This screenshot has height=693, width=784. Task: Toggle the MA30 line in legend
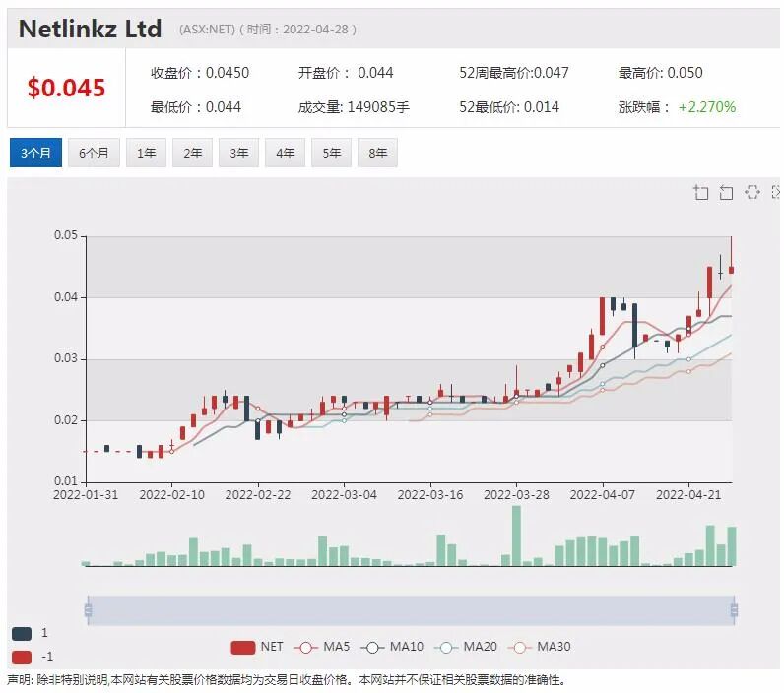tap(539, 647)
